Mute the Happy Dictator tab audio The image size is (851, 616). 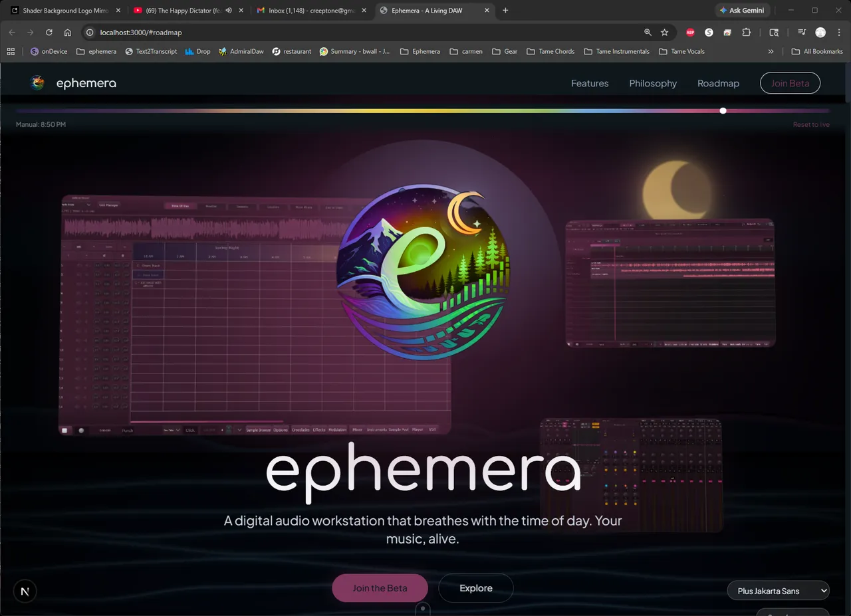click(229, 11)
